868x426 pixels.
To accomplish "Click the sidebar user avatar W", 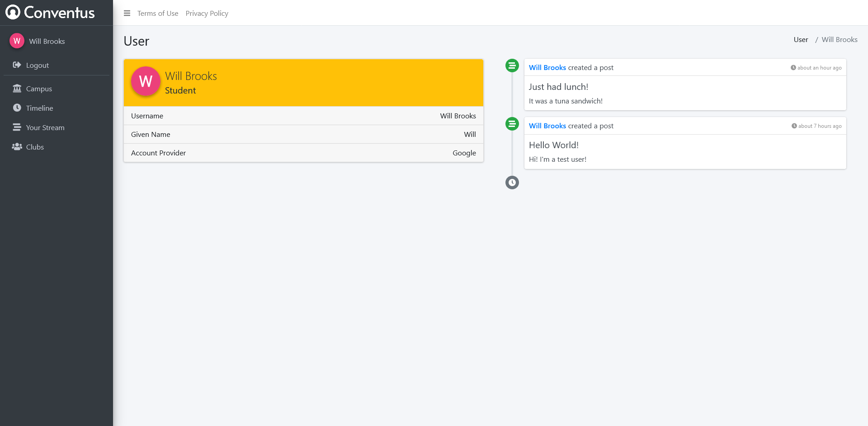I will coord(17,41).
